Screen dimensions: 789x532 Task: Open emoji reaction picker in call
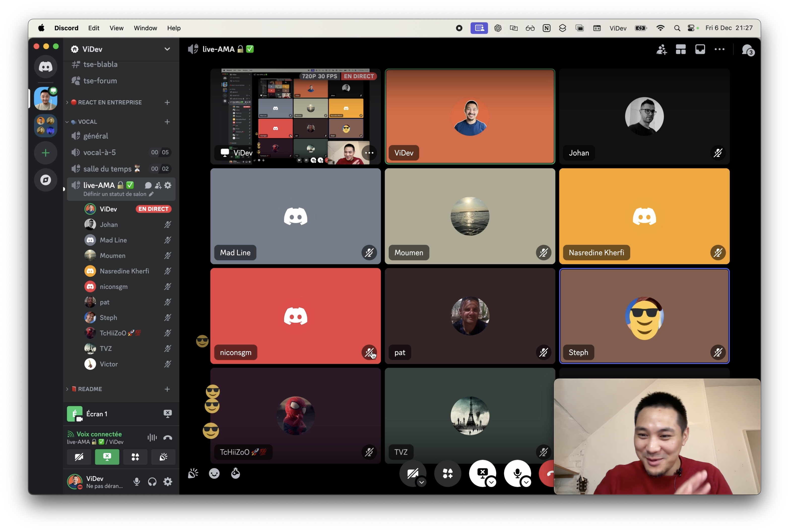coord(214,473)
